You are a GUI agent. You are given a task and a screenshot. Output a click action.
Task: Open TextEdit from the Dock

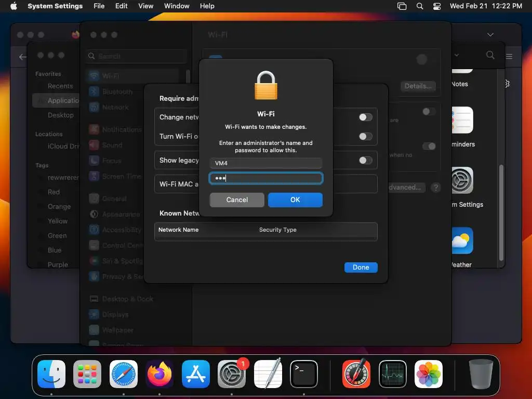[268, 374]
